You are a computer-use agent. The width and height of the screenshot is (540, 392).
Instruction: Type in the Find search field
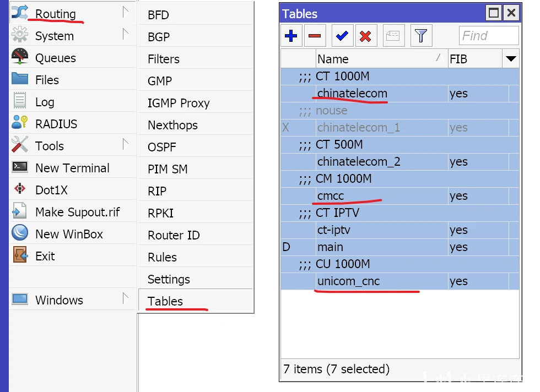tap(489, 36)
